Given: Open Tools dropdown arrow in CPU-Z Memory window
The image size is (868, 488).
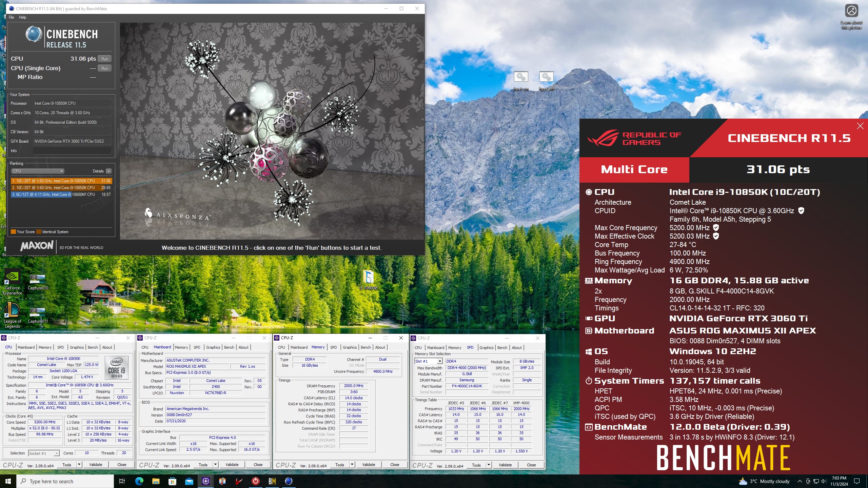Looking at the screenshot, I should 352,465.
